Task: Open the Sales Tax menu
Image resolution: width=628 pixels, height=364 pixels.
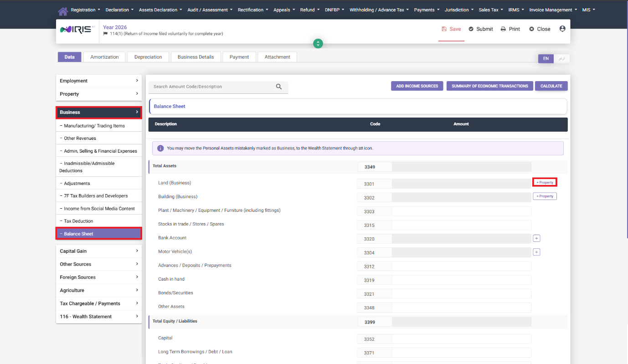Action: coord(491,10)
